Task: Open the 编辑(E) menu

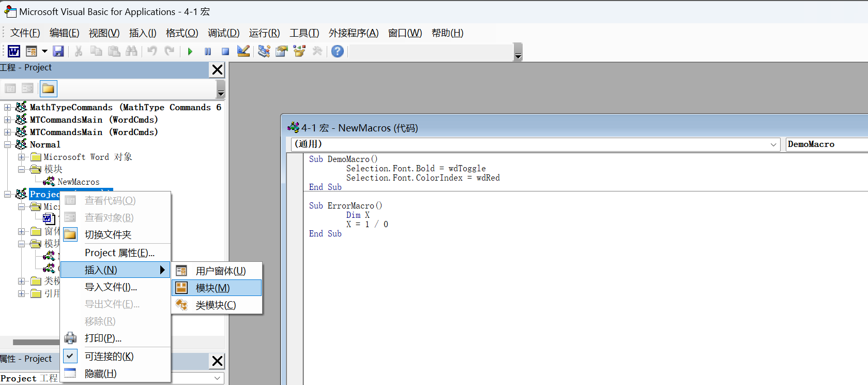Action: (x=65, y=33)
